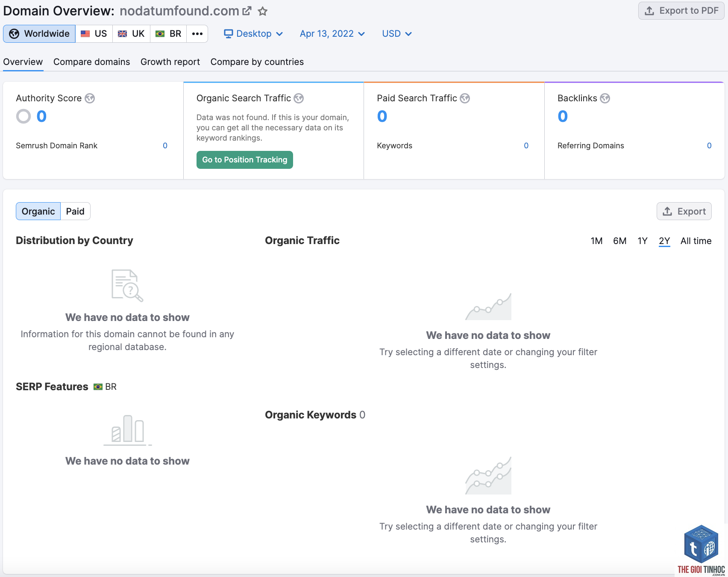Click the Paid Search Traffic value 0
This screenshot has width=728, height=577.
coord(382,116)
